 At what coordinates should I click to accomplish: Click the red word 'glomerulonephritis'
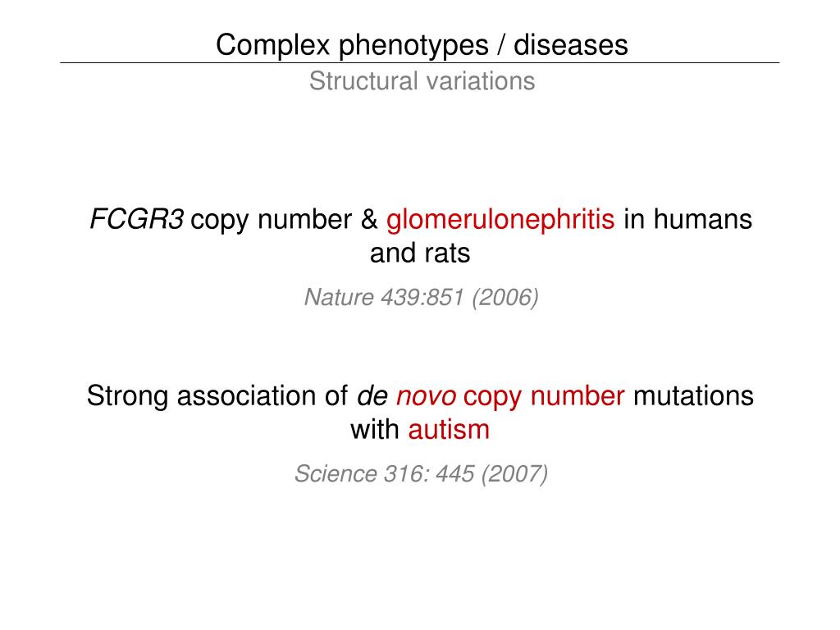[500, 221]
